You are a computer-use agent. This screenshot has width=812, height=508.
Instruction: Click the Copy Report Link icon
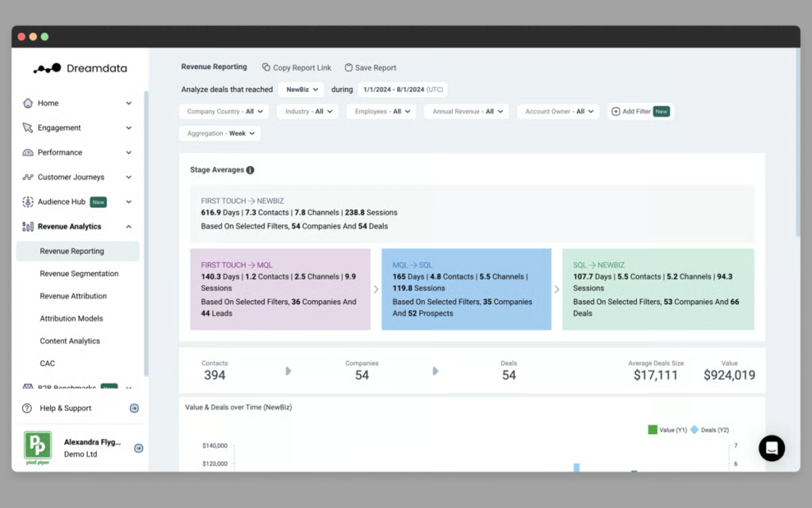click(x=266, y=67)
